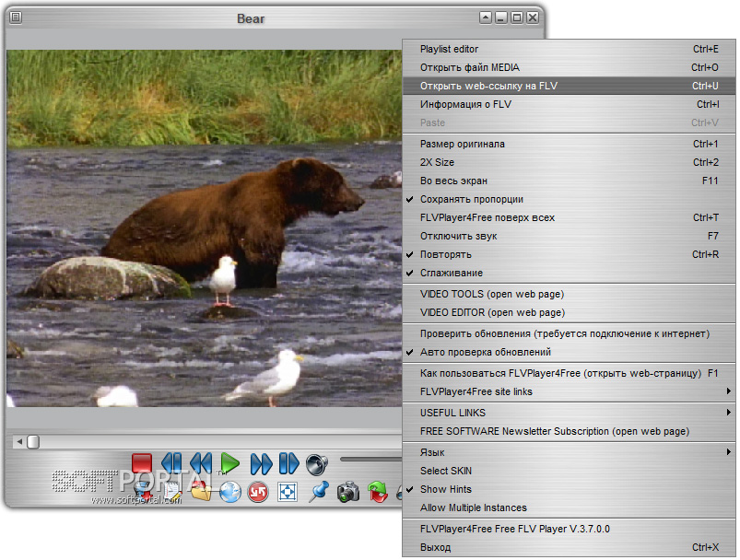740x560 pixels.
Task: Open 'Информация о FLV'
Action: [569, 104]
